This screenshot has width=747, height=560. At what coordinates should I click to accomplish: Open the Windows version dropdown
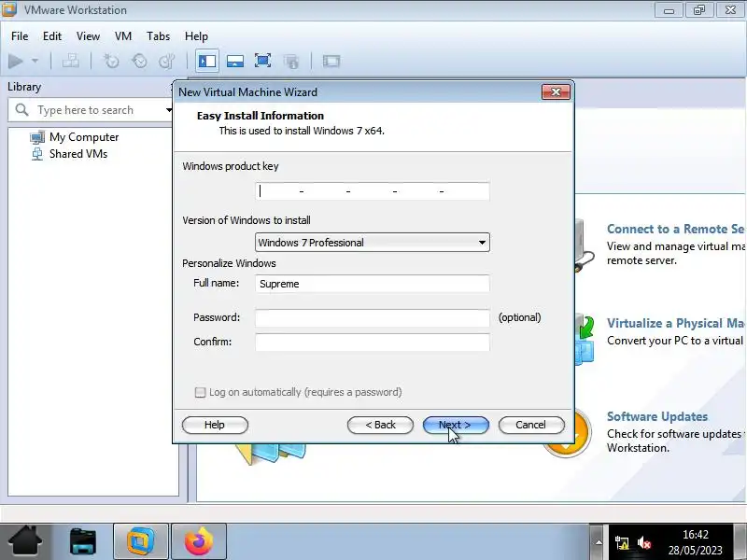coord(372,243)
